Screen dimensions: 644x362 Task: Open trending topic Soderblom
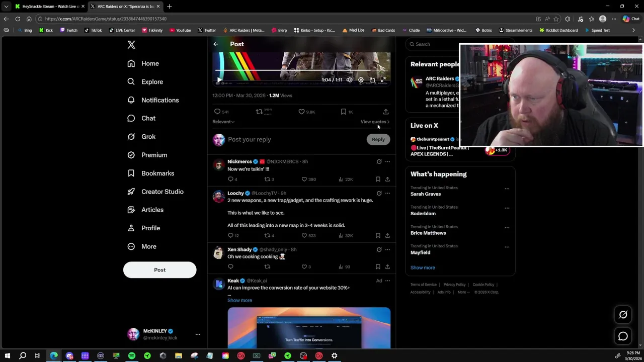(x=423, y=214)
